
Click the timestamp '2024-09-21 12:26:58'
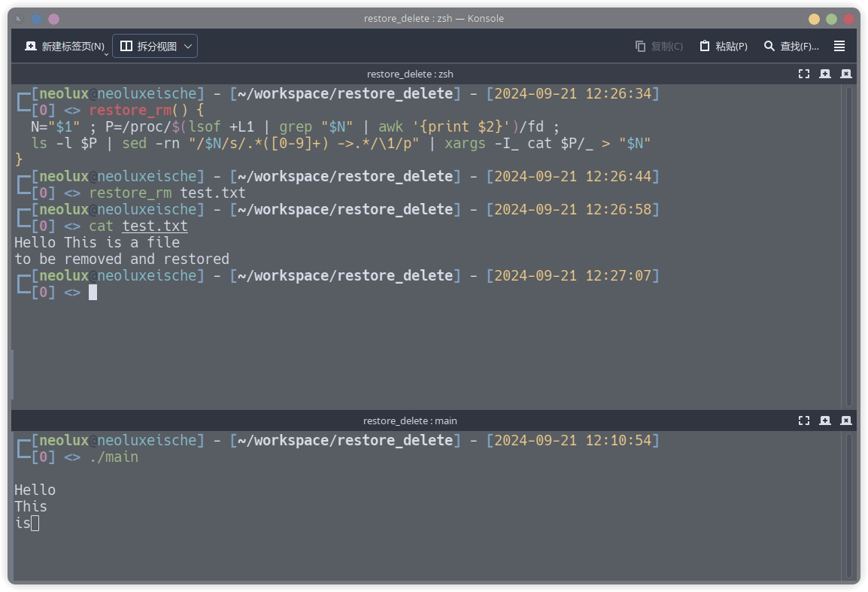tap(573, 210)
